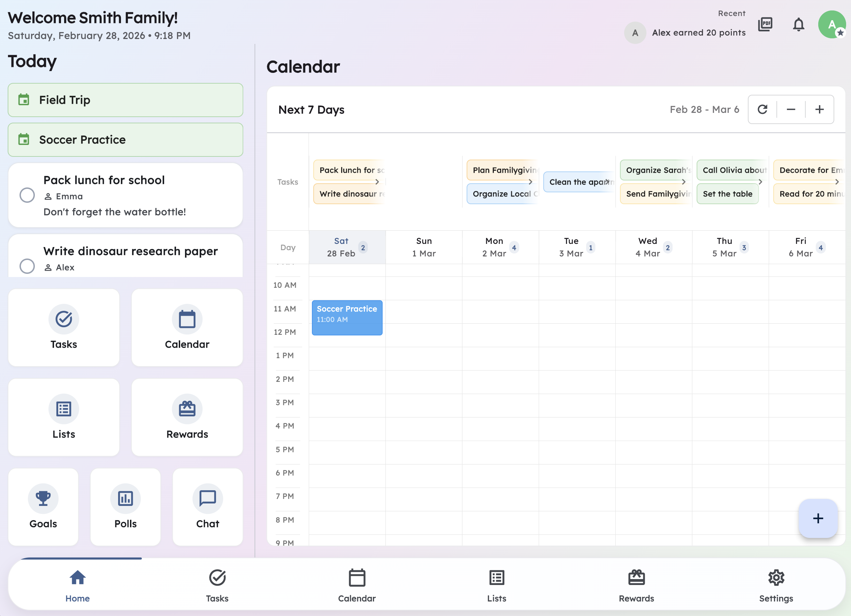Switch to the Settings tab in bottom navigation

point(776,585)
